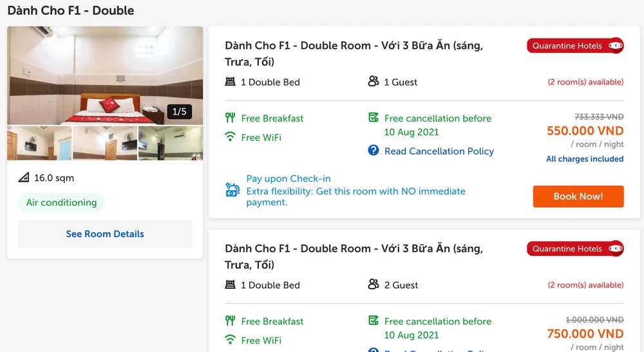Click the question mark icon by Read Cancellation Policy
Image resolution: width=644 pixels, height=352 pixels.
(x=374, y=151)
